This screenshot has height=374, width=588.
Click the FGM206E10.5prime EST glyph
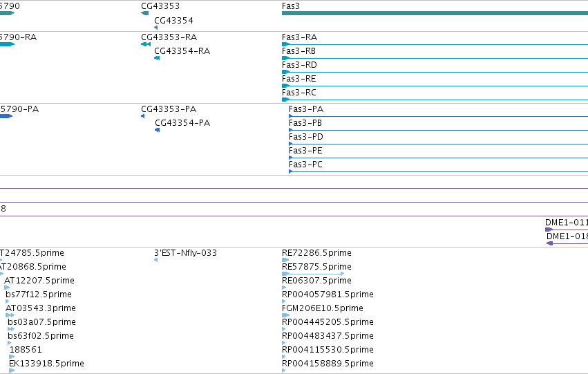coord(286,315)
